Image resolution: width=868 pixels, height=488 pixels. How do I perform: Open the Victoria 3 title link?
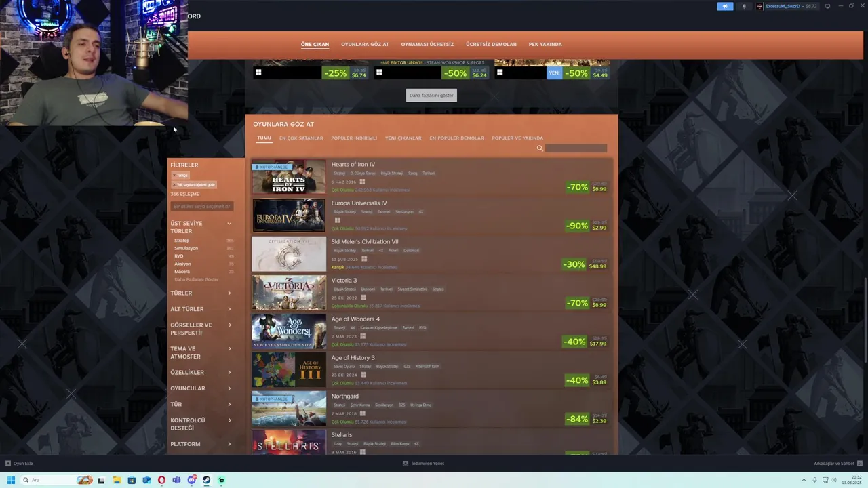(x=344, y=280)
